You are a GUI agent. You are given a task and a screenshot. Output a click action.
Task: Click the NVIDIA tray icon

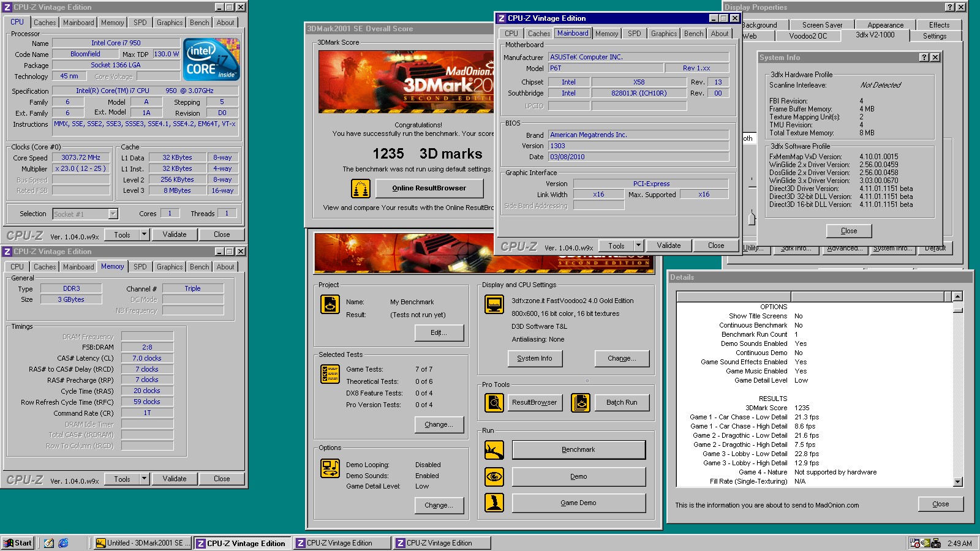(925, 543)
